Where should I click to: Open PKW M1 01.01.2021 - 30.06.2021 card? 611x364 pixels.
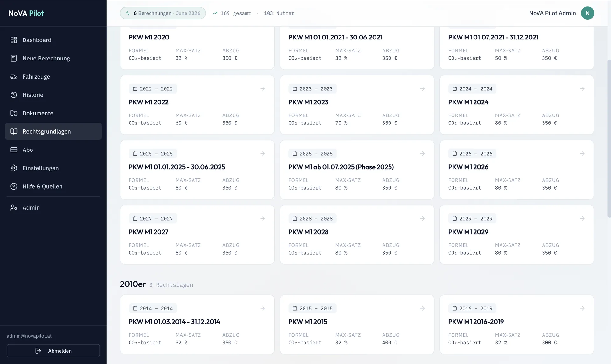click(x=357, y=48)
